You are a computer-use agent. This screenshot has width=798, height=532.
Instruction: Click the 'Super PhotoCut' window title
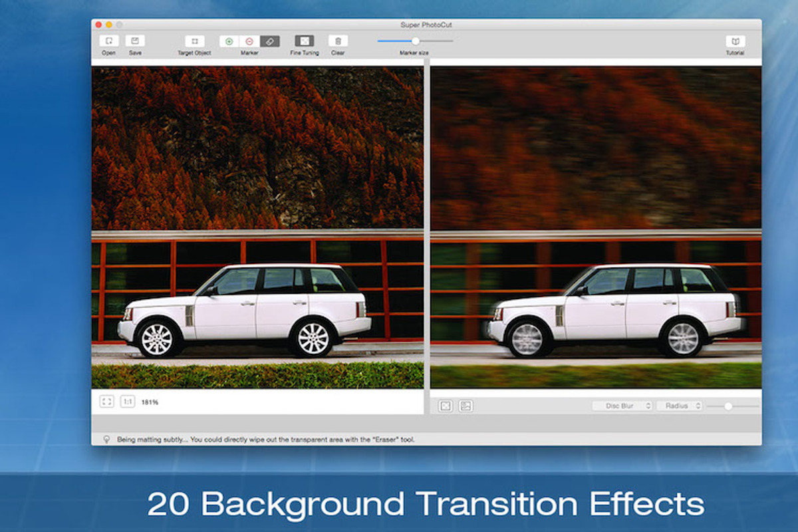(x=426, y=25)
